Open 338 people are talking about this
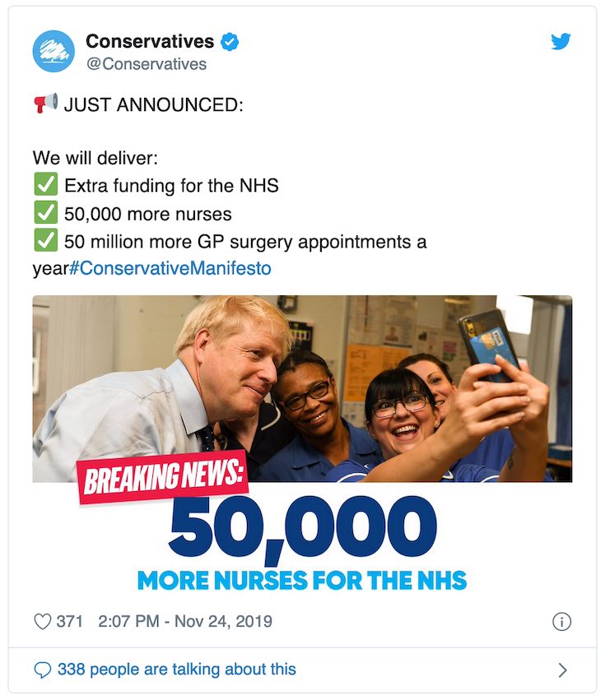 pyautogui.click(x=176, y=670)
